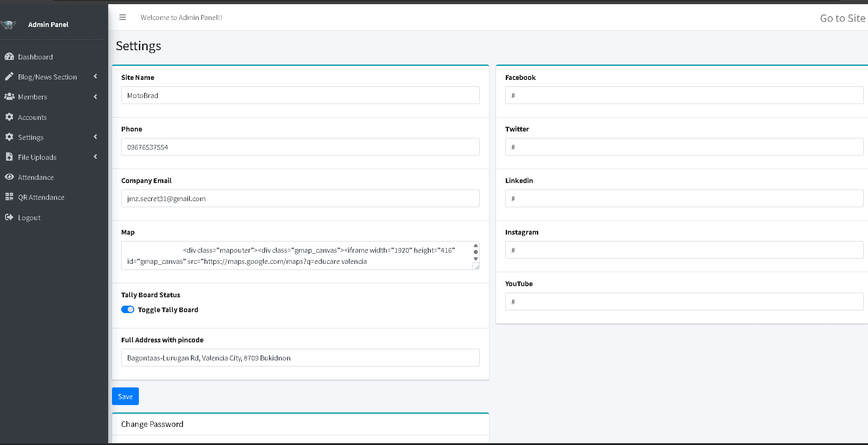
Task: Click the File Uploads document icon
Action: coord(9,157)
